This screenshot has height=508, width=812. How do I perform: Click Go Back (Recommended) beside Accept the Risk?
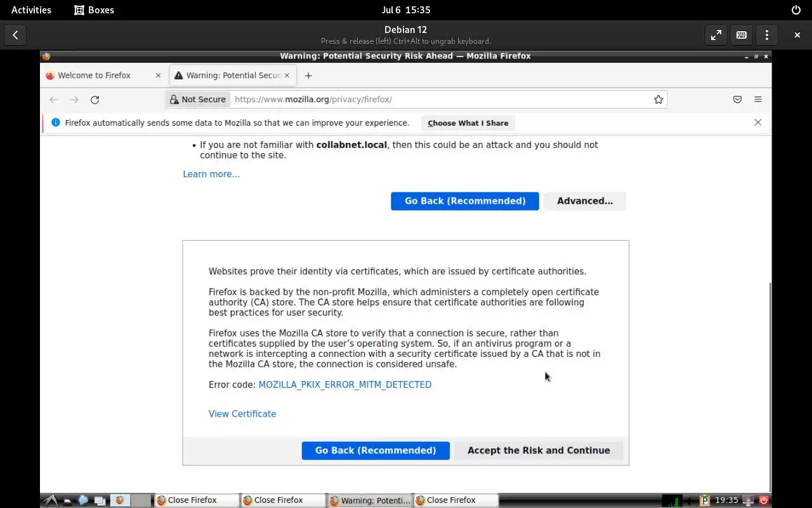pyautogui.click(x=376, y=450)
